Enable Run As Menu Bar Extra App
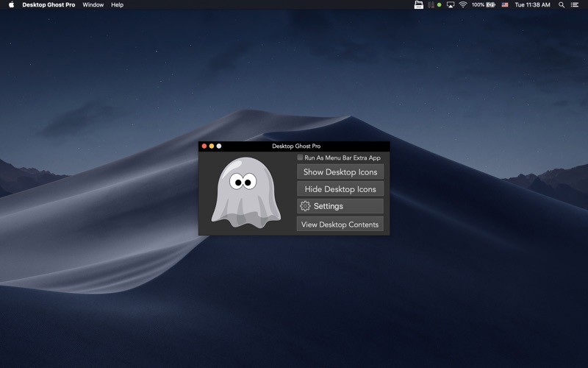Image resolution: width=588 pixels, height=368 pixels. [300, 158]
